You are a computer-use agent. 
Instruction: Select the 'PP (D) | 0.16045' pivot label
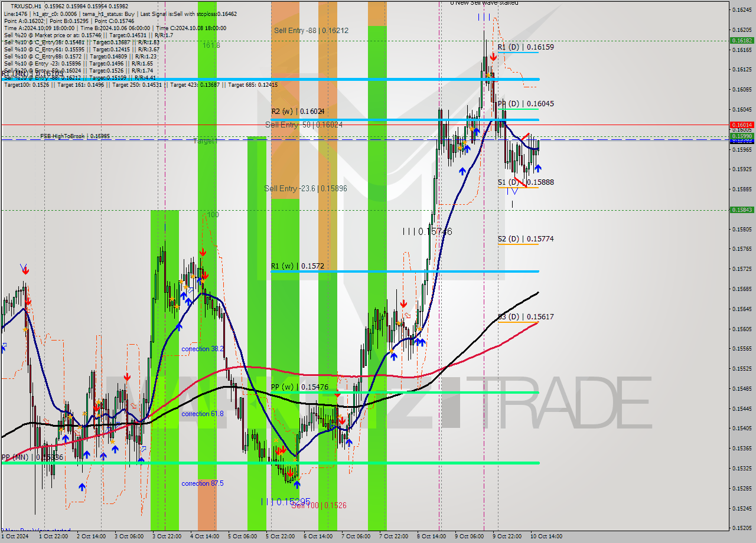click(x=526, y=104)
